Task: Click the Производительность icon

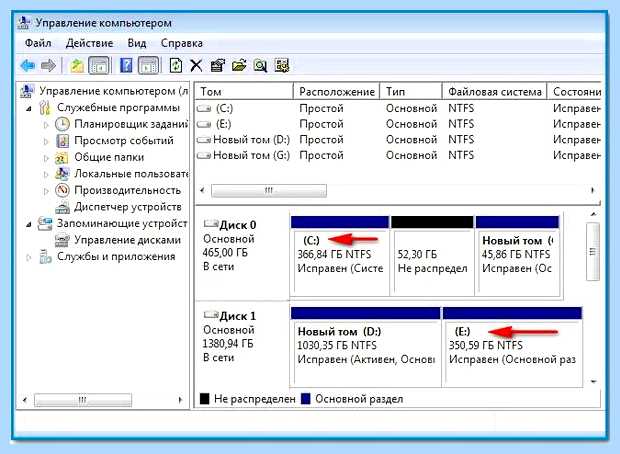Action: pyautogui.click(x=62, y=190)
